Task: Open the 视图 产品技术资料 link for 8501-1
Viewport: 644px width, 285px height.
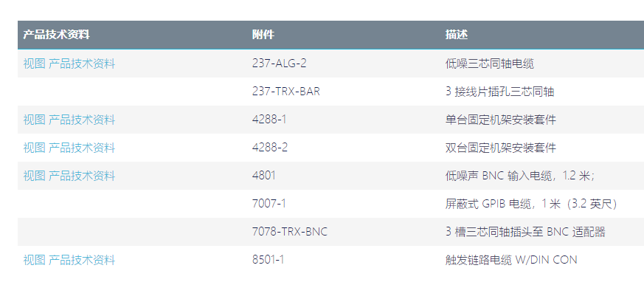Action: click(69, 260)
